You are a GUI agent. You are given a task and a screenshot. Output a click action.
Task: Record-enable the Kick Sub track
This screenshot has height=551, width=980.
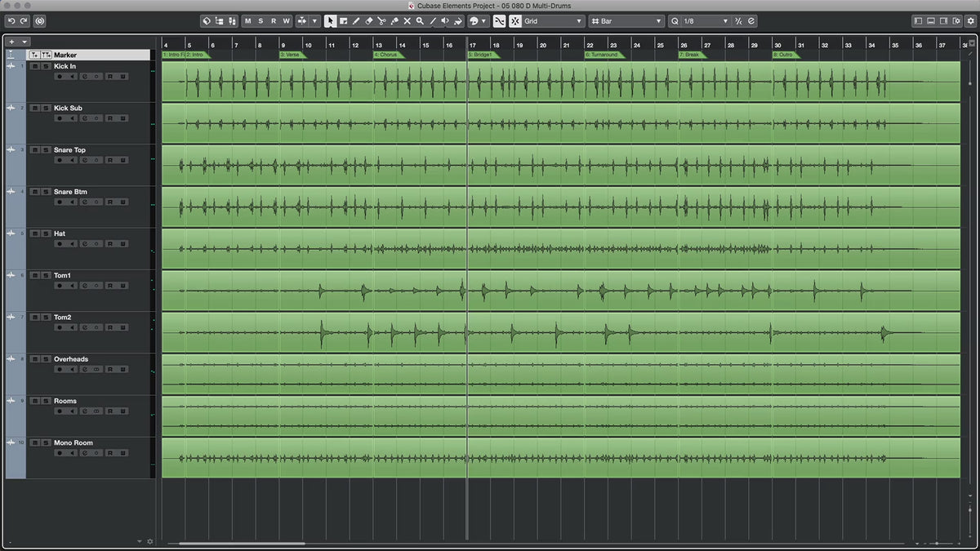click(x=59, y=118)
